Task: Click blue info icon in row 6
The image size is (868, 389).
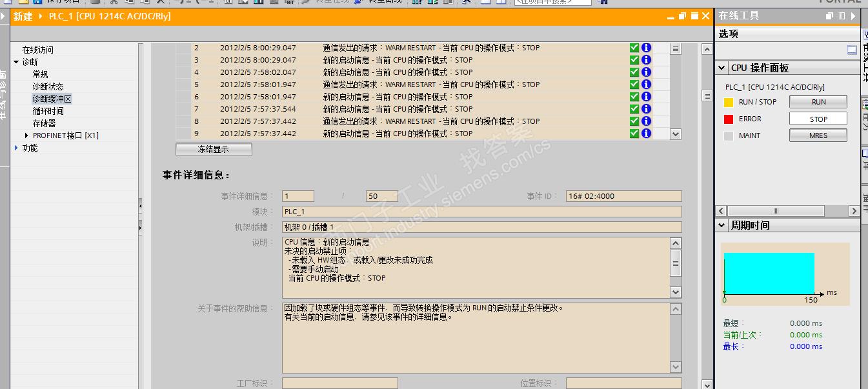Action: pyautogui.click(x=646, y=97)
